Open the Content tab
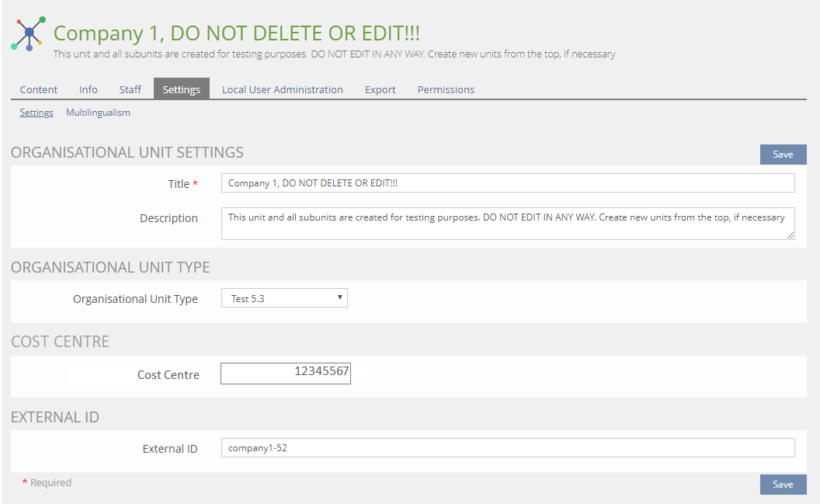This screenshot has height=504, width=820. pos(39,89)
